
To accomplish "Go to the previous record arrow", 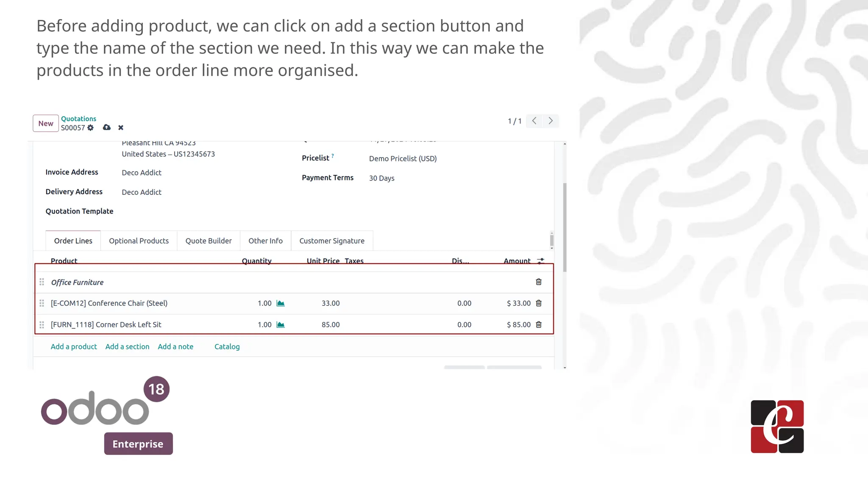I will (x=534, y=121).
